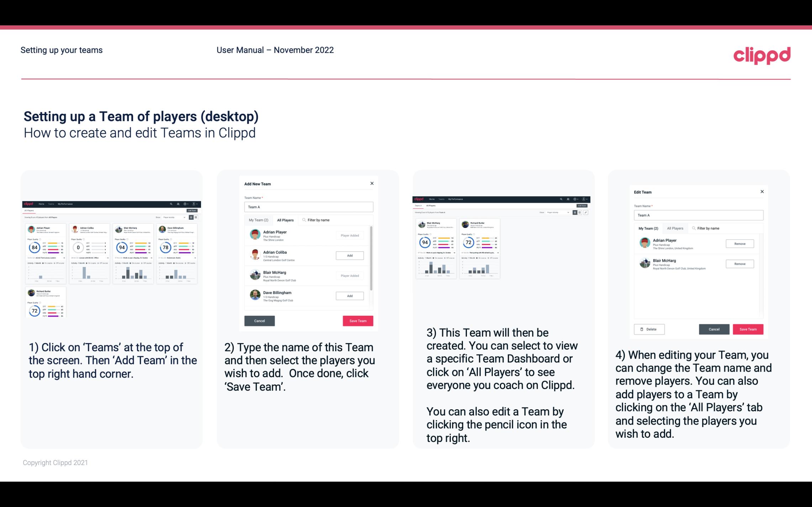Screen dimensions: 812x507
Task: Click the close X on Edit Team dialog
Action: pos(762,192)
